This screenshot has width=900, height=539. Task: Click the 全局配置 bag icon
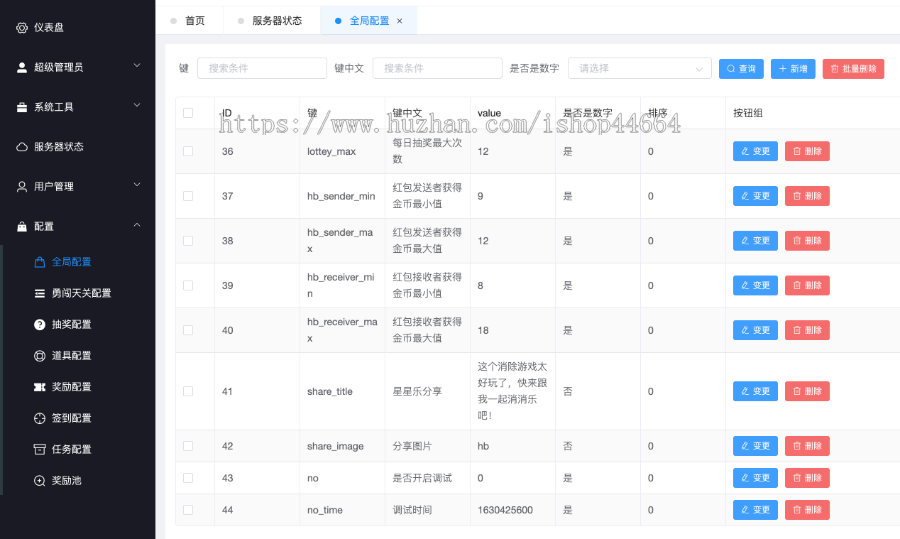pyautogui.click(x=40, y=262)
